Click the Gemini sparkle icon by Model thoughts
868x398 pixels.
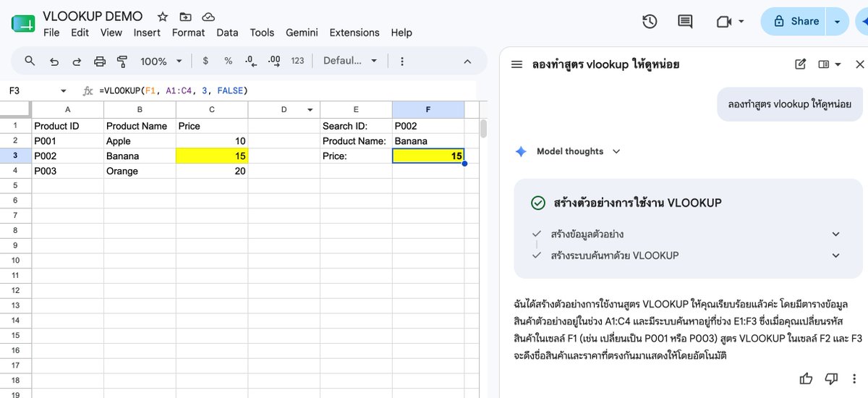(x=520, y=151)
